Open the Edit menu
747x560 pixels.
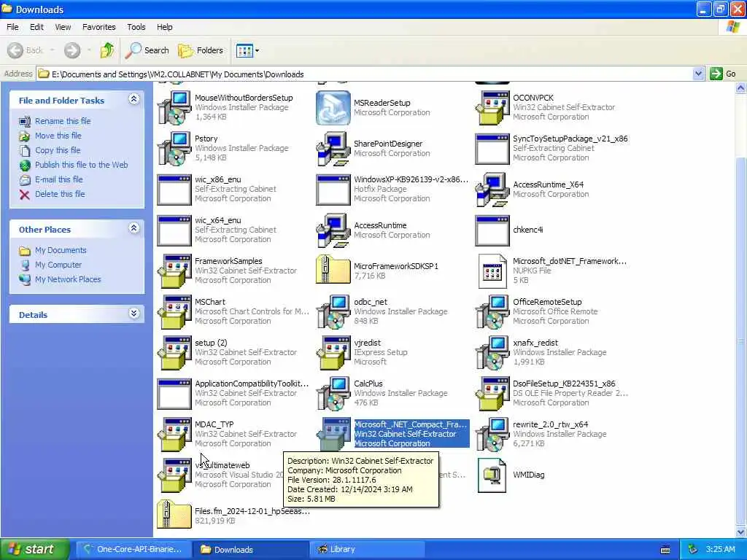(36, 27)
